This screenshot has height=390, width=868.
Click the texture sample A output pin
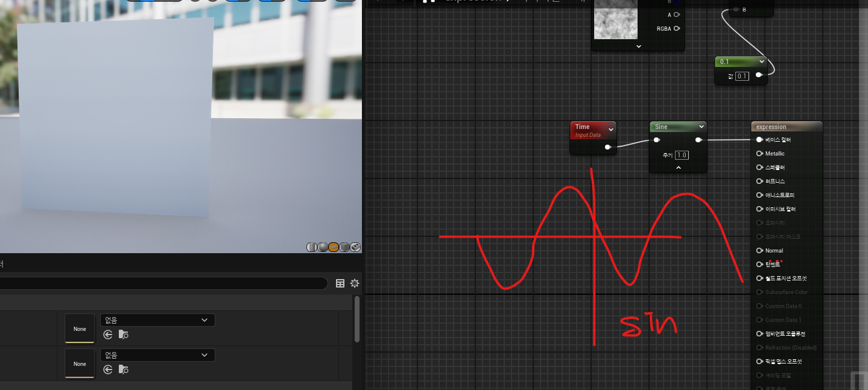677,14
